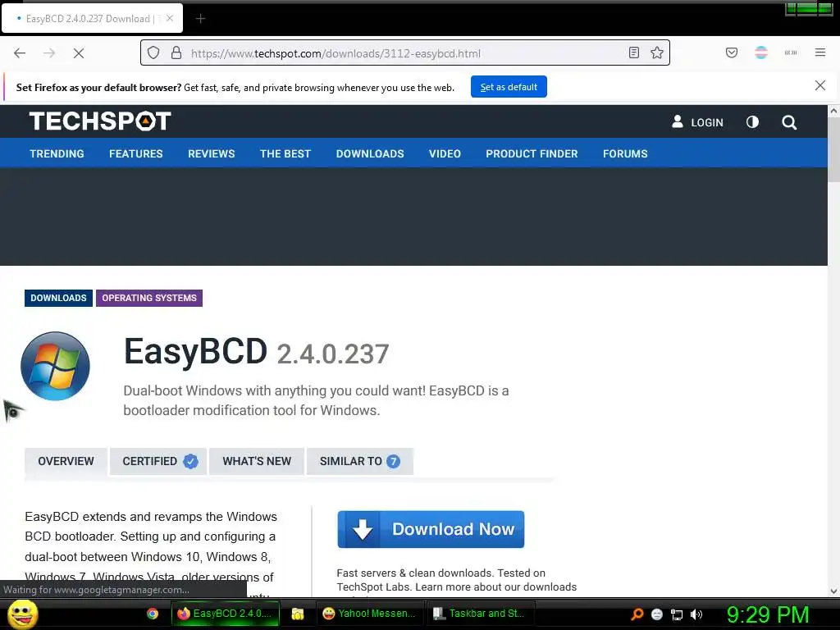This screenshot has height=630, width=840.
Task: Open the Firefox hamburger menu
Action: [x=820, y=52]
